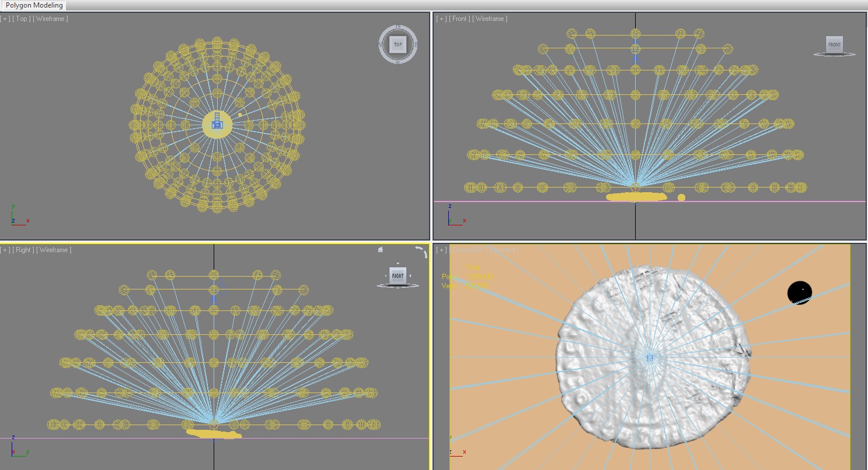Open the [Top] point-of-view label menu
868x470 pixels.
click(22, 19)
